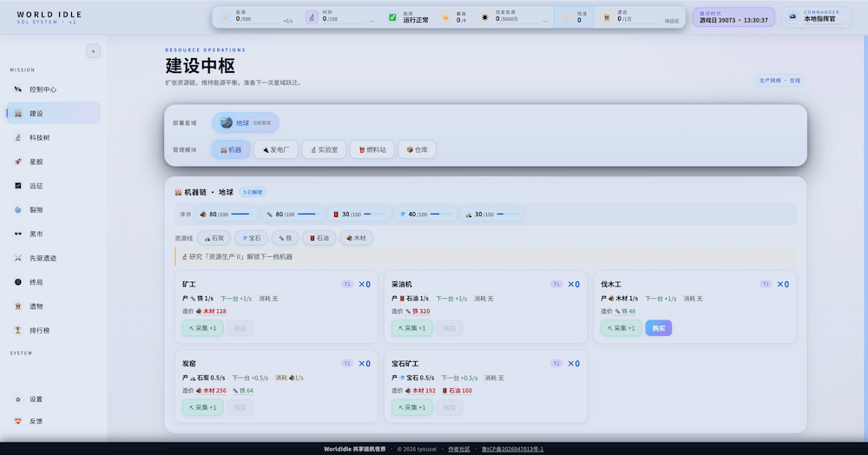Click T1 badge on the 矿工 card
The image size is (868, 455).
click(x=347, y=284)
